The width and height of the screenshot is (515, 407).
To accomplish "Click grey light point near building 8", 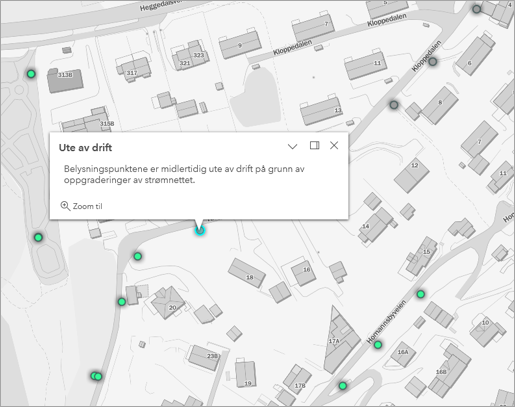I will point(394,105).
